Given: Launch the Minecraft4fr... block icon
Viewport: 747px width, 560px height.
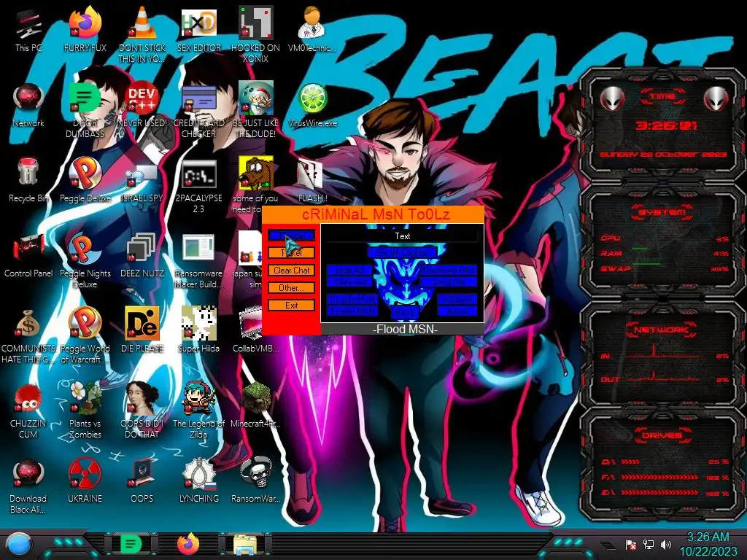Looking at the screenshot, I should 256,405.
